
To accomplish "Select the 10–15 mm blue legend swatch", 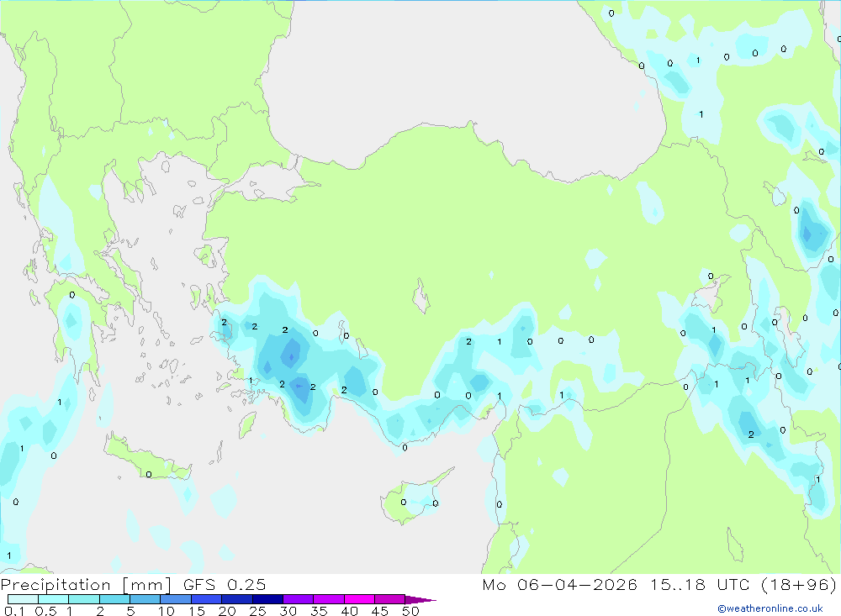I will point(176,599).
